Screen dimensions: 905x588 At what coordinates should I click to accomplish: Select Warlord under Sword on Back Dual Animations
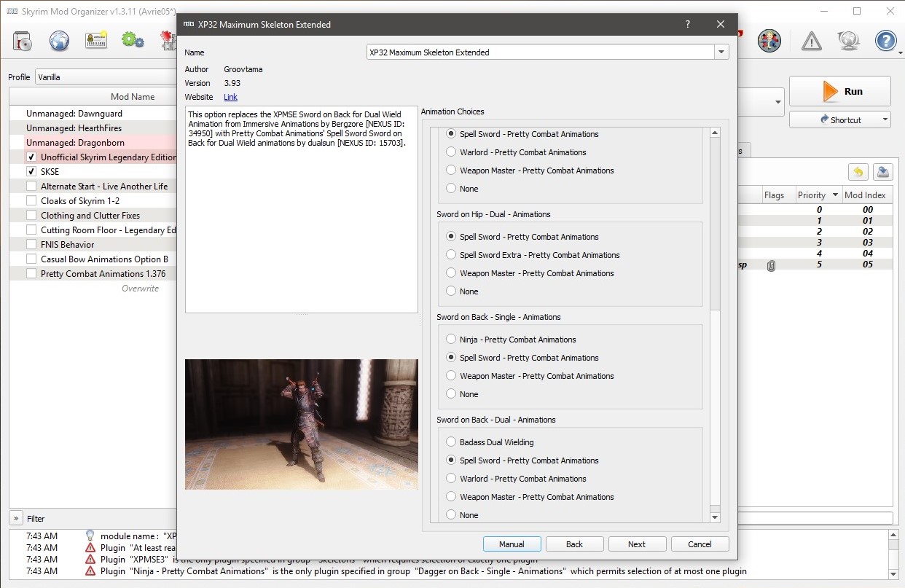pyautogui.click(x=451, y=479)
